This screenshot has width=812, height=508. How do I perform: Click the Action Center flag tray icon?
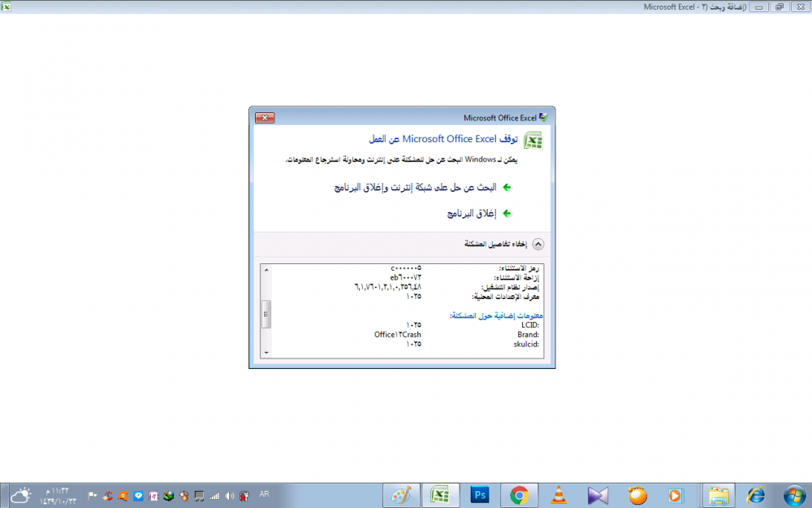93,496
